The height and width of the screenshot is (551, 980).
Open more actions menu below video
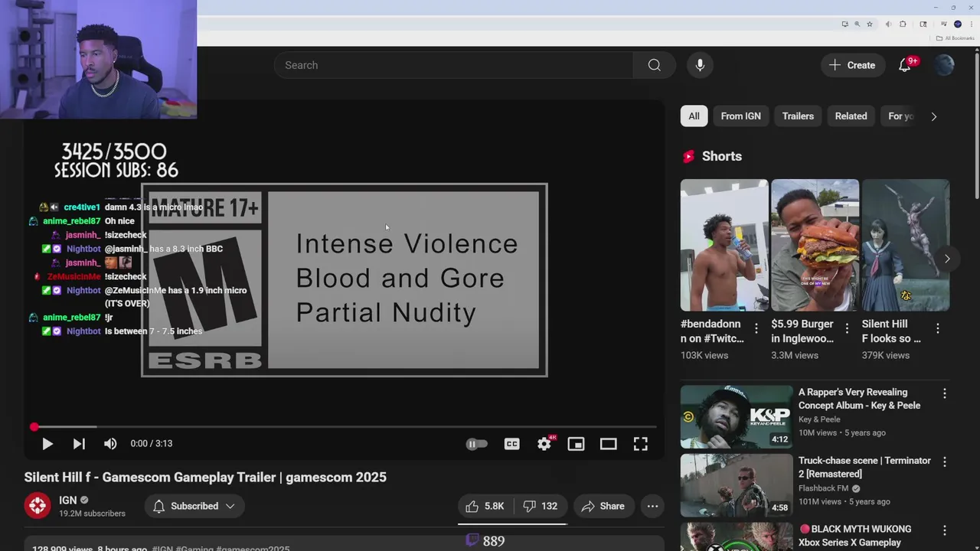click(x=652, y=506)
